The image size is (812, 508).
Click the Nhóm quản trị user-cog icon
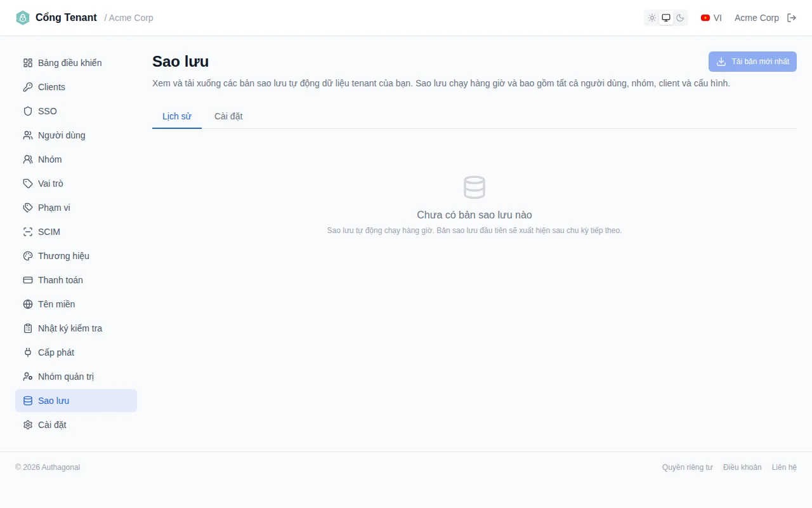click(28, 377)
